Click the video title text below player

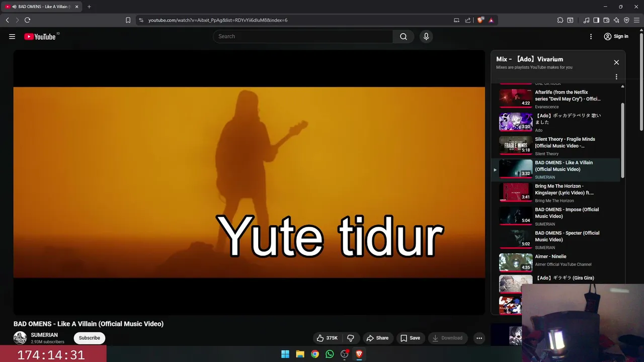tap(89, 324)
